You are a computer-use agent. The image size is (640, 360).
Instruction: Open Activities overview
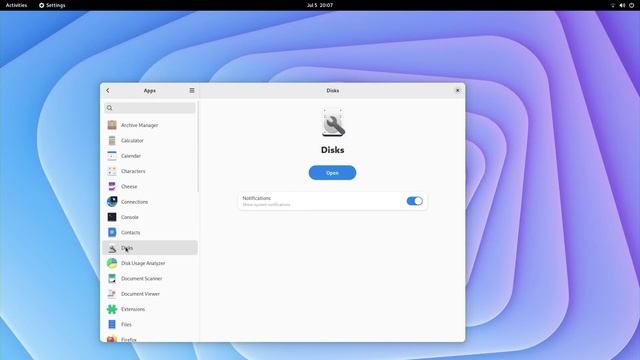tap(16, 5)
